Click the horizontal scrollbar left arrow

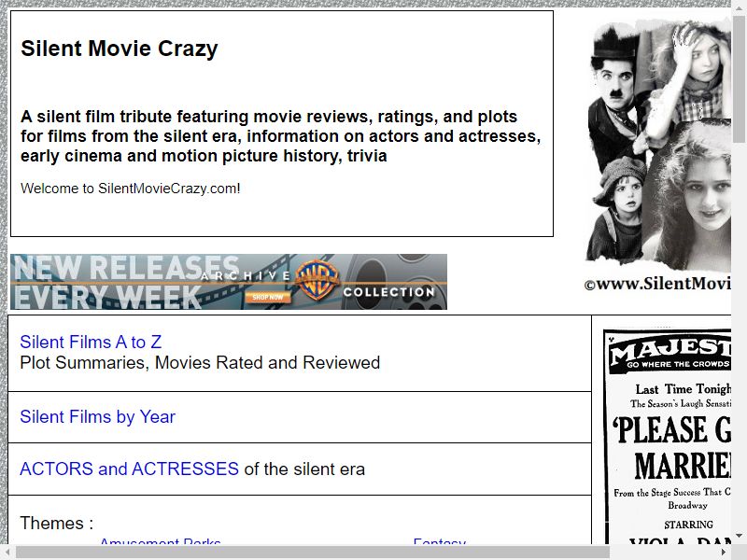click(x=7, y=553)
